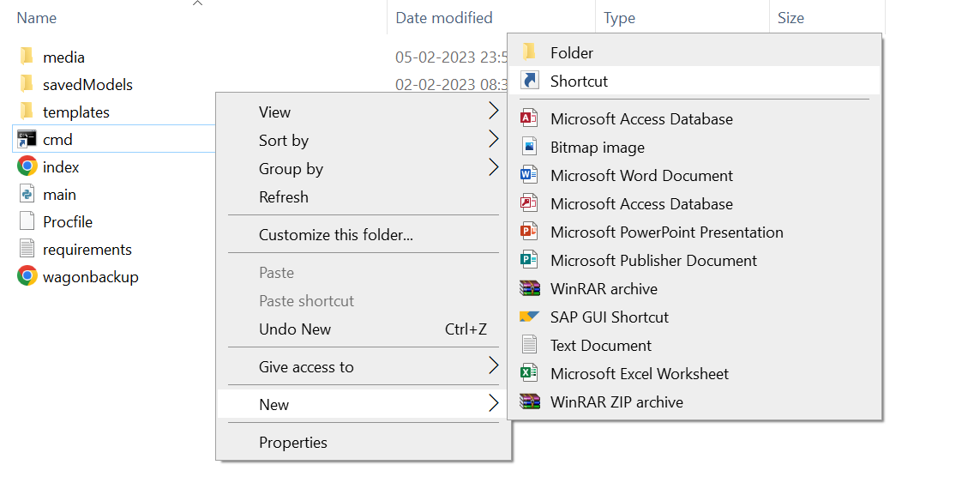Open Properties from the context menu

(293, 442)
